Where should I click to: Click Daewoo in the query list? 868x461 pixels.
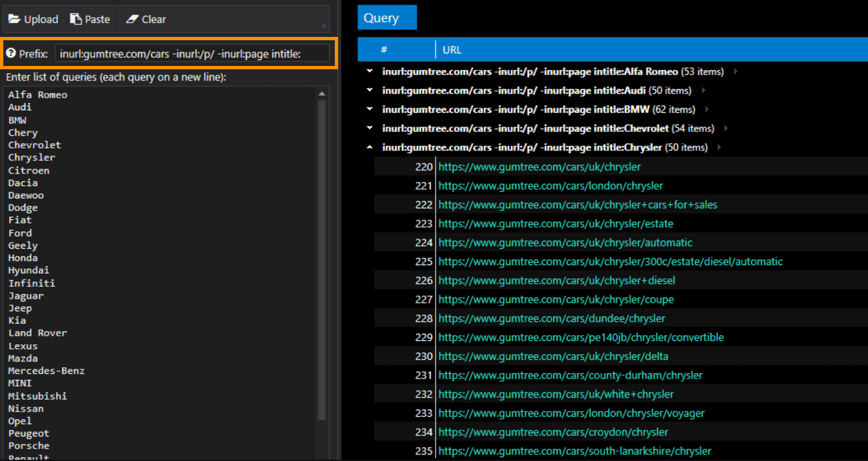click(26, 195)
